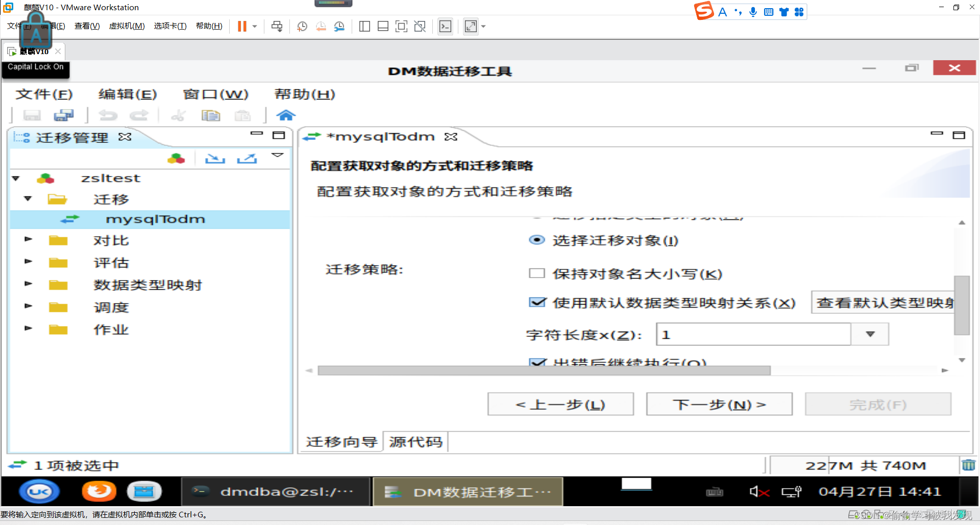
Task: Open the stretch guest dropdown arrow
Action: pyautogui.click(x=483, y=27)
